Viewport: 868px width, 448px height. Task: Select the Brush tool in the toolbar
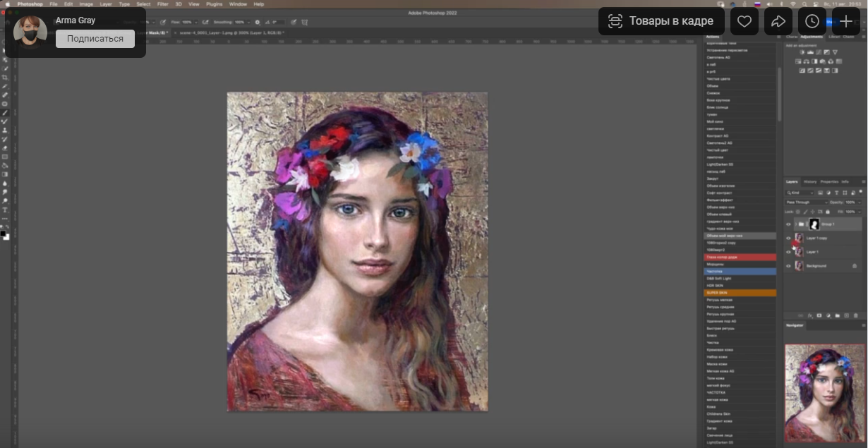tap(5, 112)
